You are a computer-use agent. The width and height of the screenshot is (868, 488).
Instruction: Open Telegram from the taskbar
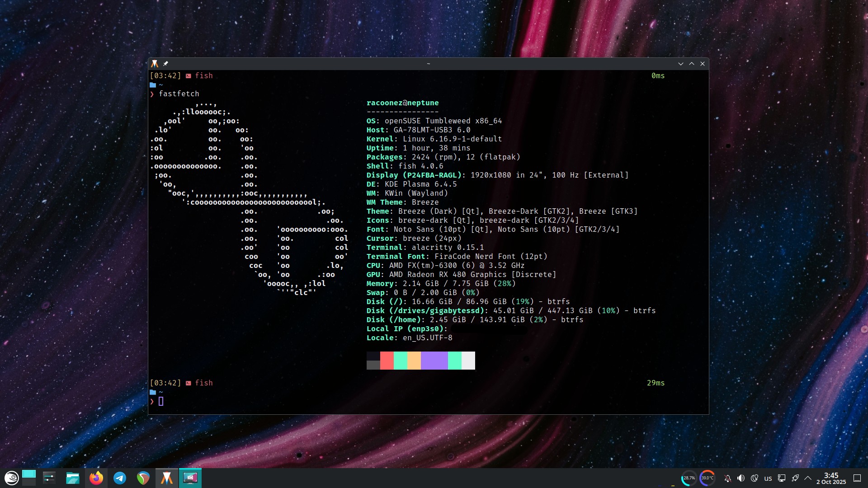tap(119, 478)
